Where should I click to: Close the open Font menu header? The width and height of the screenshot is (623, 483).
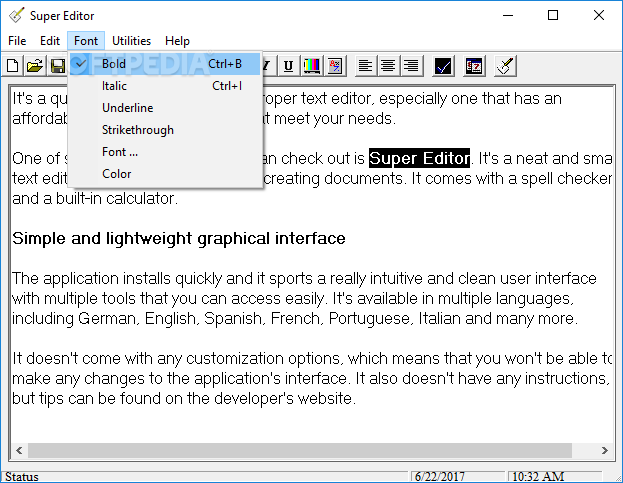click(86, 41)
